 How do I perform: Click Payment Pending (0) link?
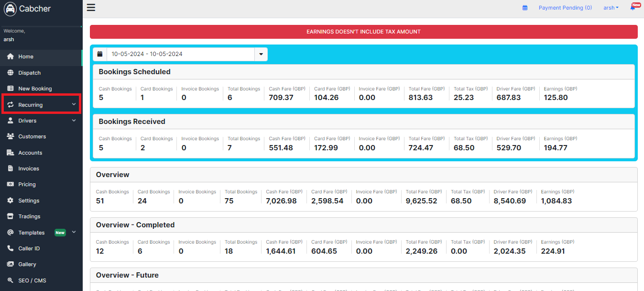(565, 8)
